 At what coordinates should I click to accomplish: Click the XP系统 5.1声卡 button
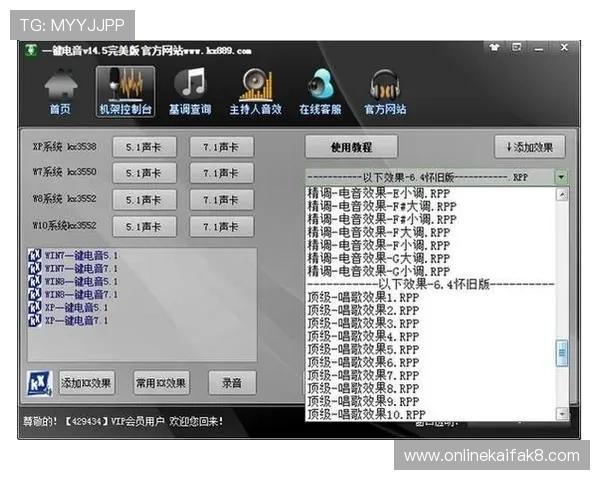(144, 147)
